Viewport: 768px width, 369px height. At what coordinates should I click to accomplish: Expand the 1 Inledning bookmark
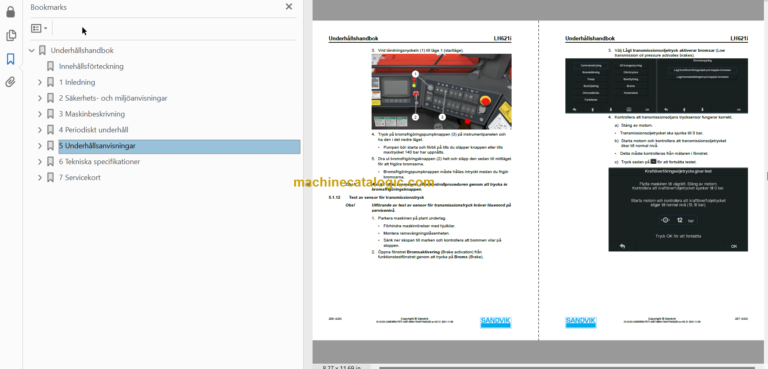(x=40, y=82)
